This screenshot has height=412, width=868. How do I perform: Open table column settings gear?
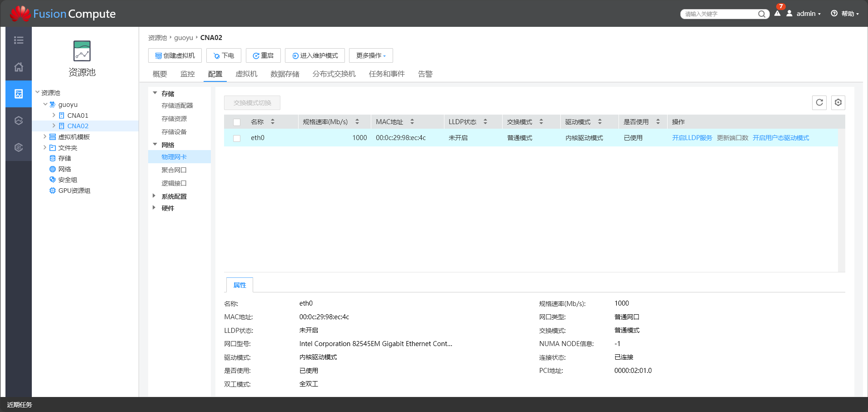838,102
